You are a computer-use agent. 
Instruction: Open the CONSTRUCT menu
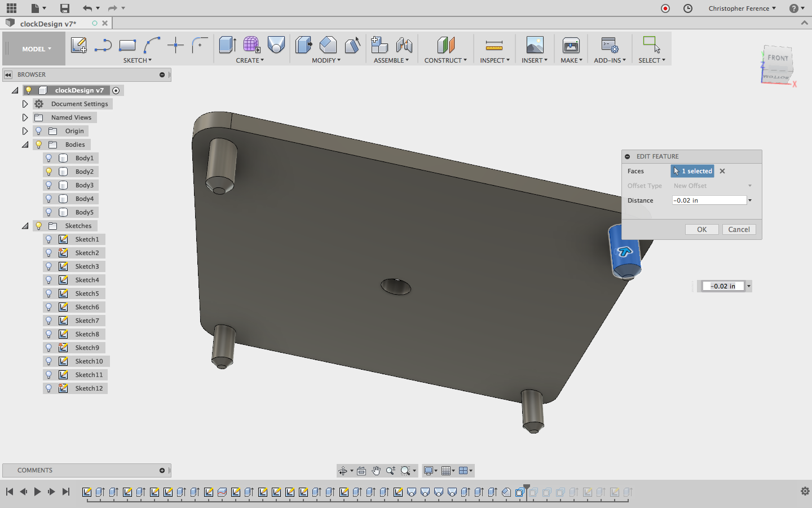pyautogui.click(x=445, y=60)
